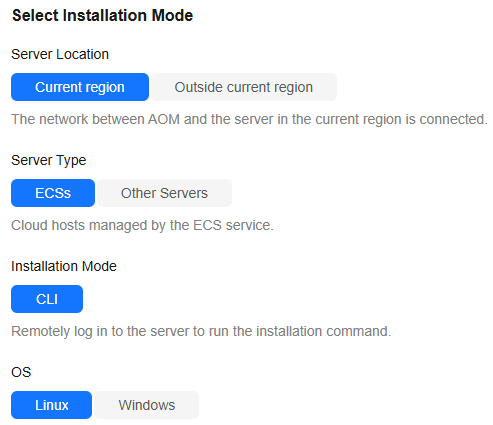Click the Server Type label
This screenshot has width=493, height=425.
click(49, 160)
